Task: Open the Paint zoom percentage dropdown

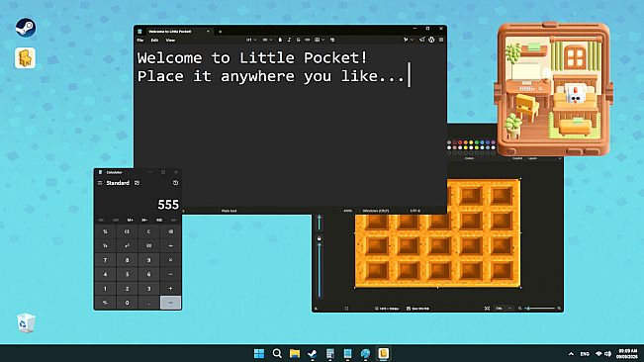Action: (504, 309)
